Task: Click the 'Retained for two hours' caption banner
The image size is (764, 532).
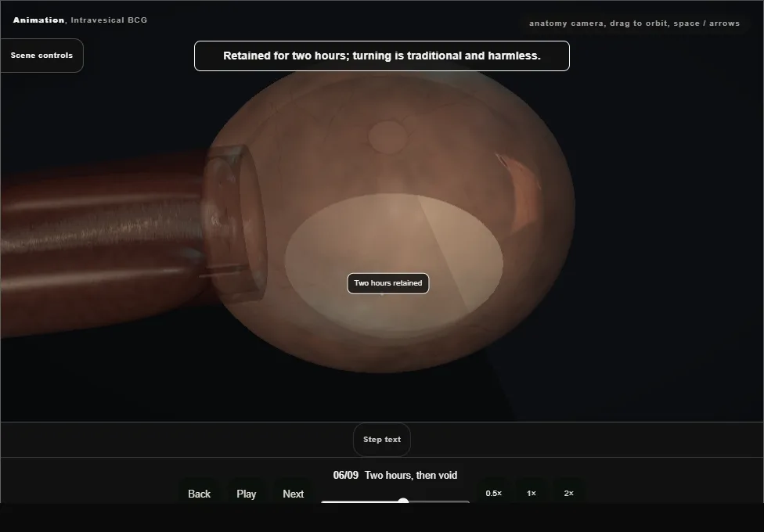Action: (382, 56)
